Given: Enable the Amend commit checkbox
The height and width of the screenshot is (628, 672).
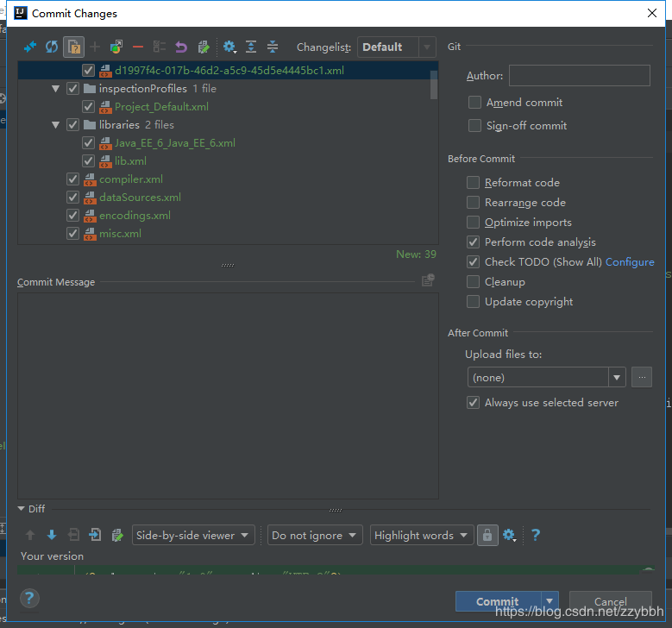Looking at the screenshot, I should pyautogui.click(x=474, y=103).
